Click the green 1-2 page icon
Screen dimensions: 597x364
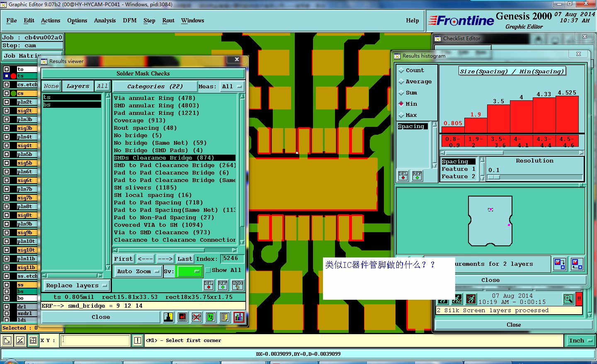click(211, 317)
